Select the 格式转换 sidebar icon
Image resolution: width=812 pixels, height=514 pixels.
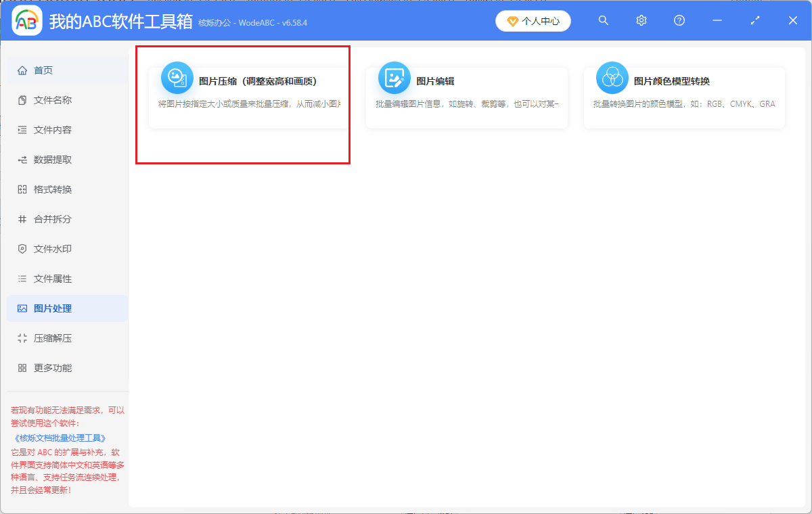point(23,189)
